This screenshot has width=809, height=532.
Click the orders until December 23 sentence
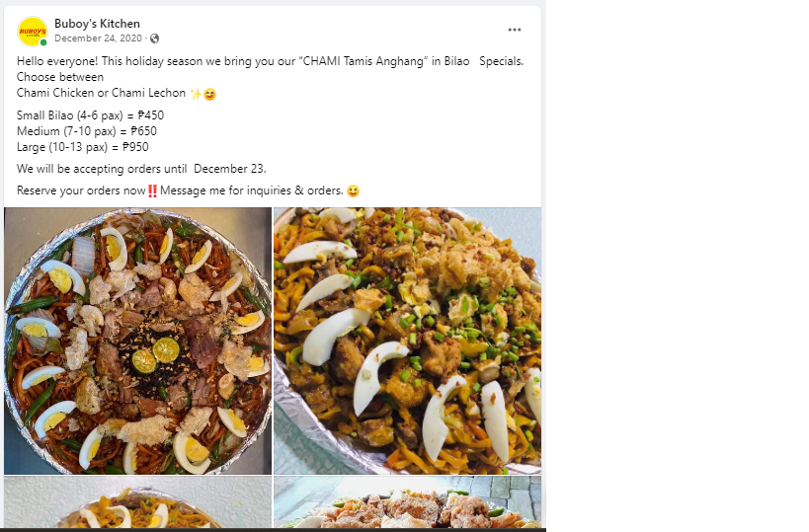tap(141, 169)
